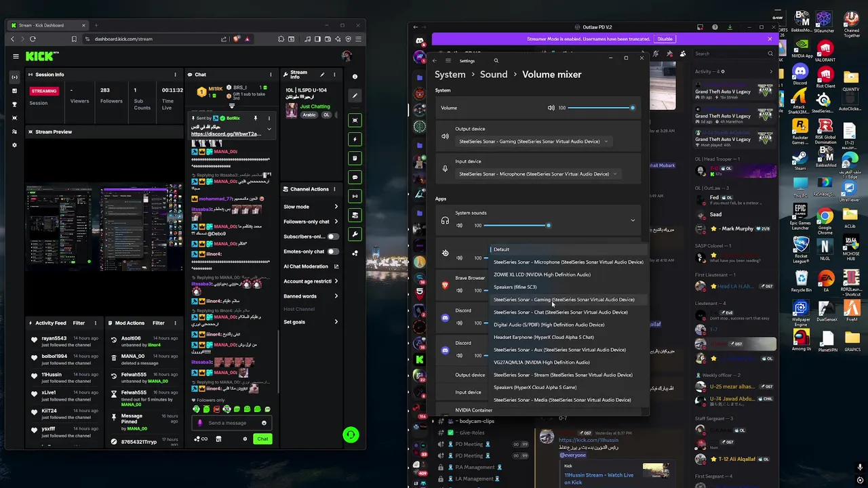Open the Chat panel three-dot menu
This screenshot has height=488, width=868.
pos(271,75)
